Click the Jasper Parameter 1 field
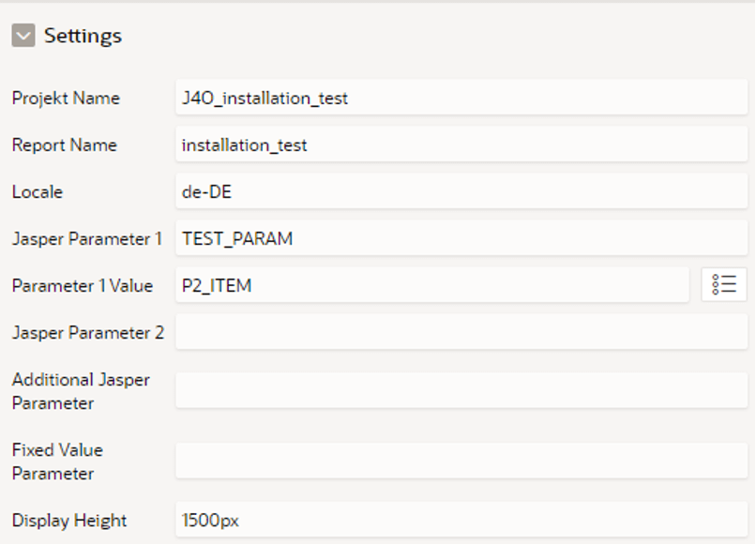Viewport: 756px width, 545px height. pos(461,238)
